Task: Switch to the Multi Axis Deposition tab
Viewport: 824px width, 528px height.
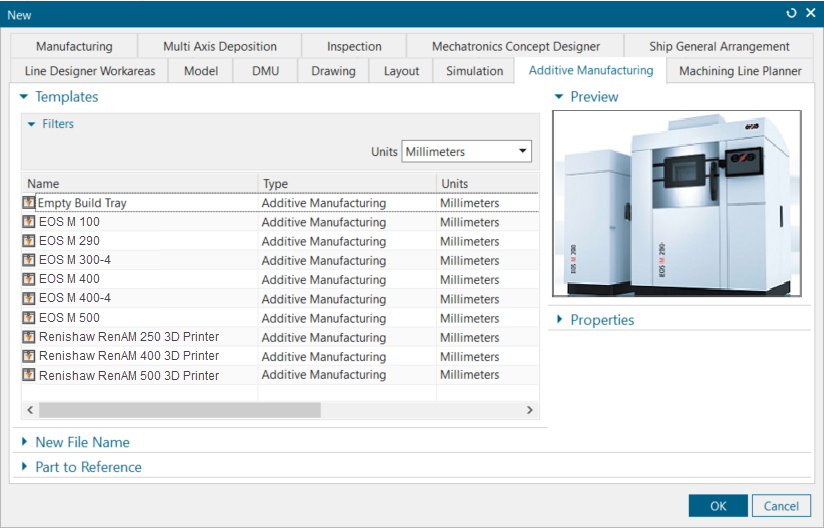Action: [x=220, y=46]
